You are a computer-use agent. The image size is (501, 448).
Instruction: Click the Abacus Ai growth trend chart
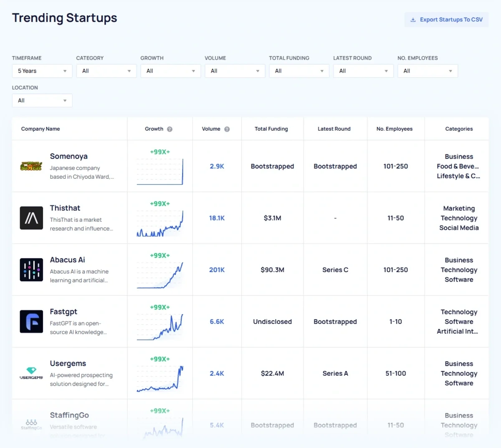tap(160, 275)
